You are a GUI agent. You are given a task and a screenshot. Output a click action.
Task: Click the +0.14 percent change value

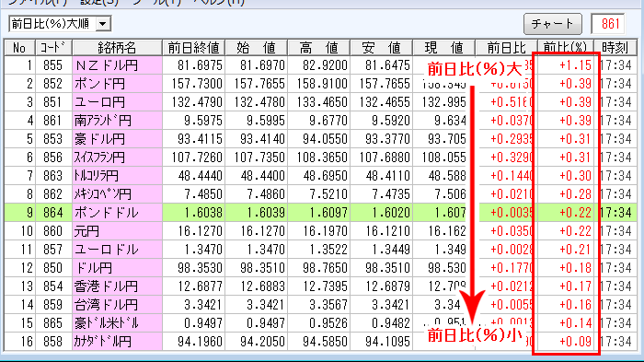[x=575, y=323]
